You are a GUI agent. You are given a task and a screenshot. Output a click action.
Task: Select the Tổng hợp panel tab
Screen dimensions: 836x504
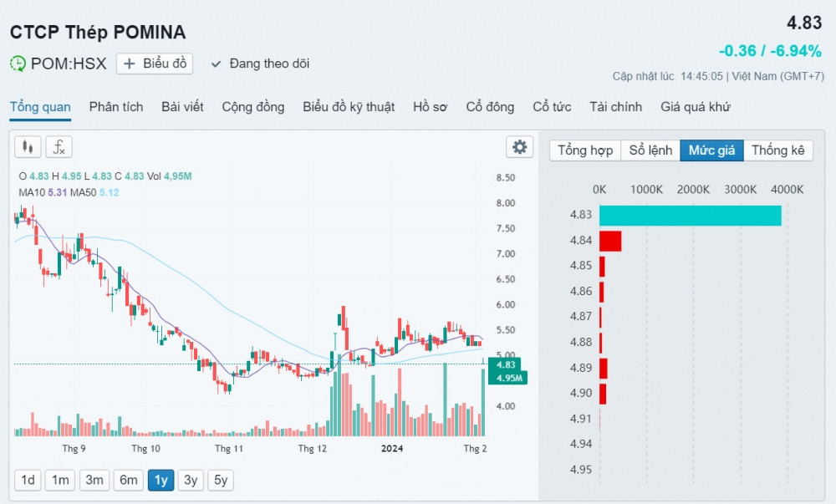pos(585,150)
